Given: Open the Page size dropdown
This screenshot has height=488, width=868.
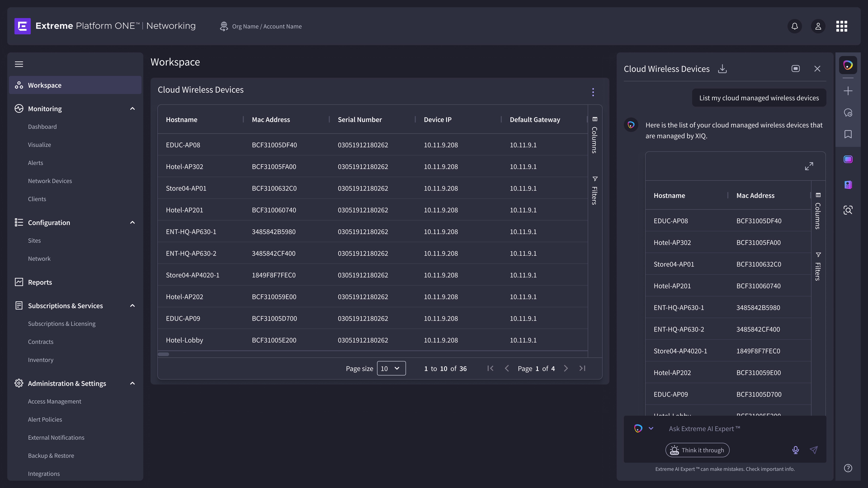Looking at the screenshot, I should pos(391,368).
